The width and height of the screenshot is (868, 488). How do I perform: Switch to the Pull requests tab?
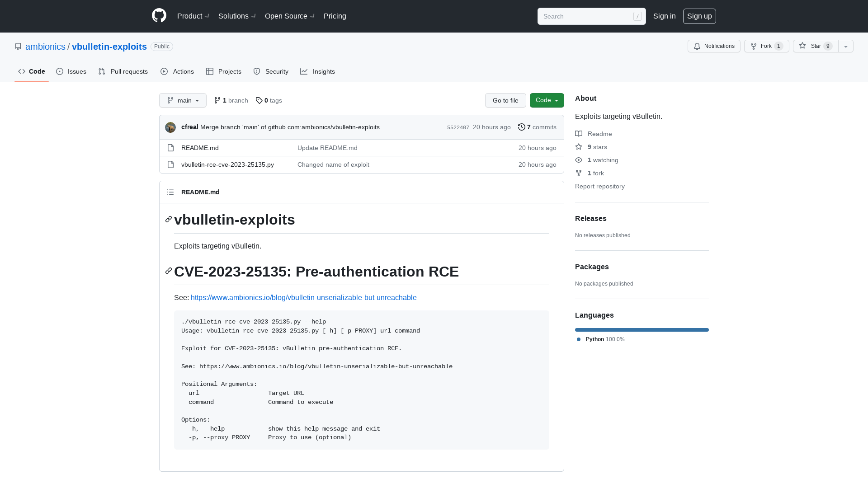pos(123,71)
